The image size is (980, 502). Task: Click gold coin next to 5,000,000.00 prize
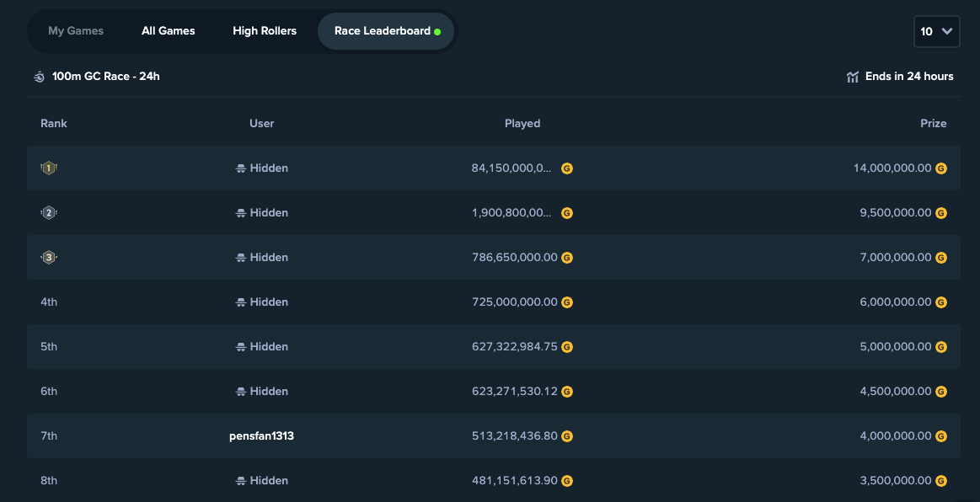point(940,347)
